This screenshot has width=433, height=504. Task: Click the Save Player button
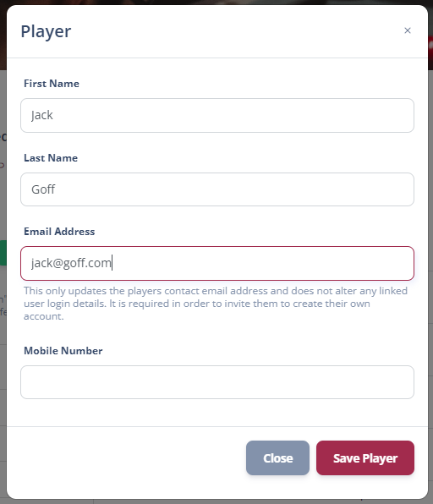point(365,457)
